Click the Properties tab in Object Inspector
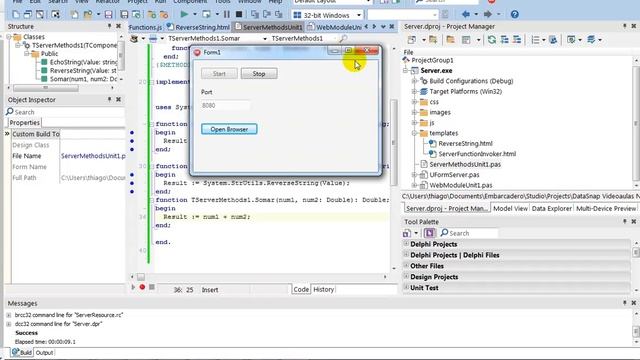The image size is (640, 360). (x=24, y=122)
